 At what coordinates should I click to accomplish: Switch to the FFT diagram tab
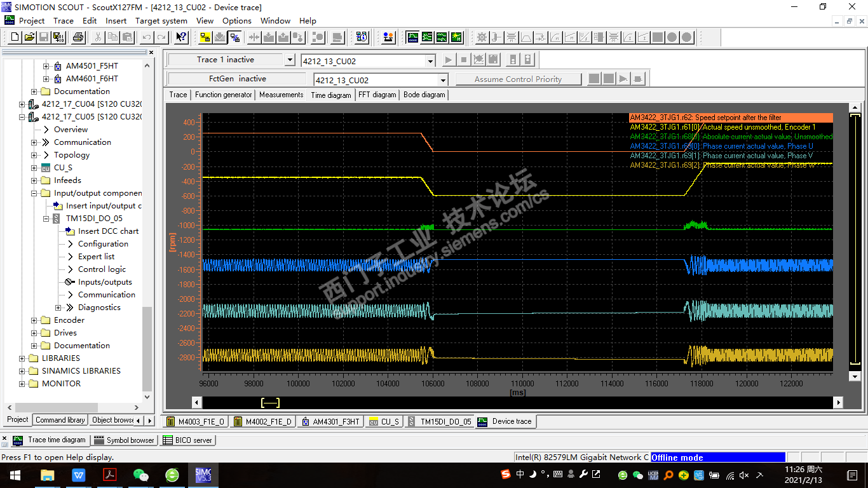(377, 95)
